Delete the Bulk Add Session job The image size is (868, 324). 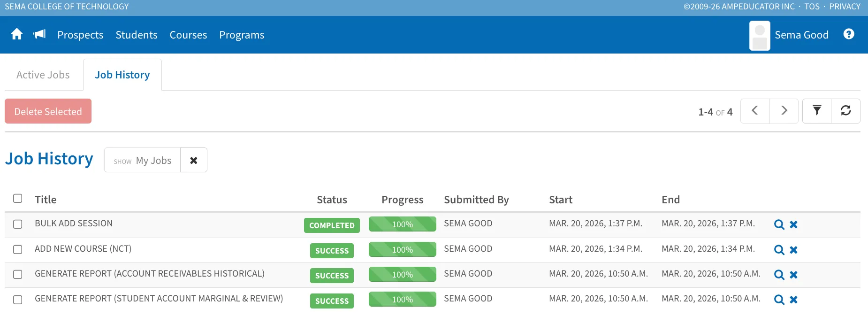coord(794,224)
